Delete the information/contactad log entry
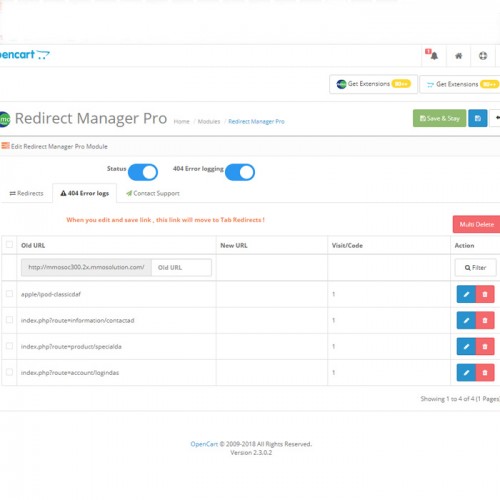 (x=485, y=320)
